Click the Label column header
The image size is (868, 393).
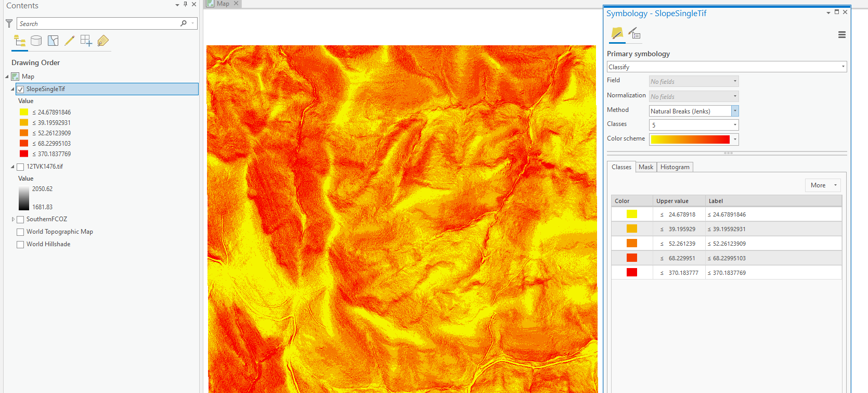pos(773,201)
